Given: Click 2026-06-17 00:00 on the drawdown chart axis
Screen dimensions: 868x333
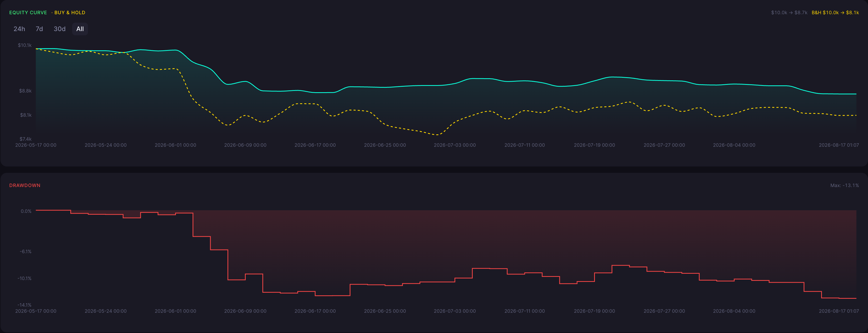Looking at the screenshot, I should 315,311.
